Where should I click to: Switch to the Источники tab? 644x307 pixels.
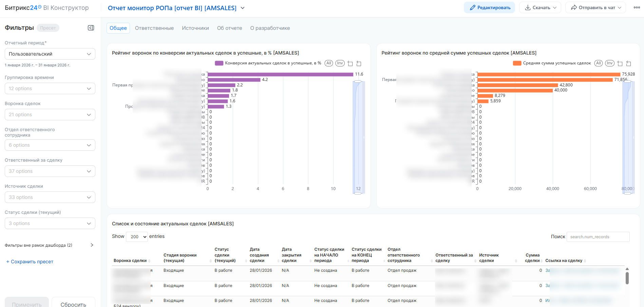click(195, 28)
